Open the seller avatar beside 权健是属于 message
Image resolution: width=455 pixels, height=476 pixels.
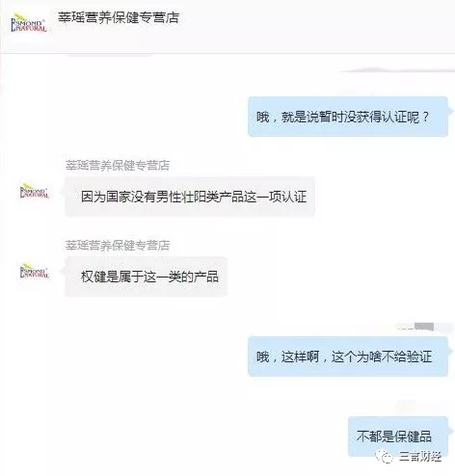click(x=35, y=271)
